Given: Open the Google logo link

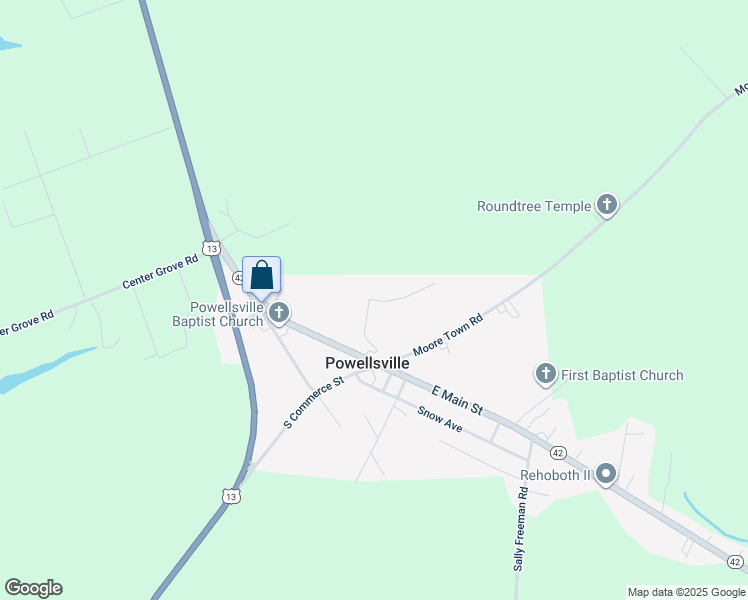Looking at the screenshot, I should [x=33, y=588].
